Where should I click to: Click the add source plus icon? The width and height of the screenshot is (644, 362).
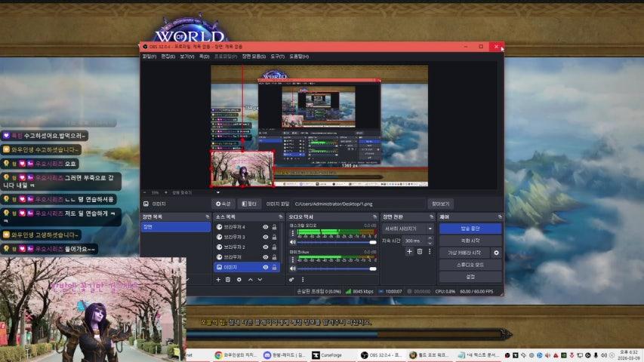218,279
